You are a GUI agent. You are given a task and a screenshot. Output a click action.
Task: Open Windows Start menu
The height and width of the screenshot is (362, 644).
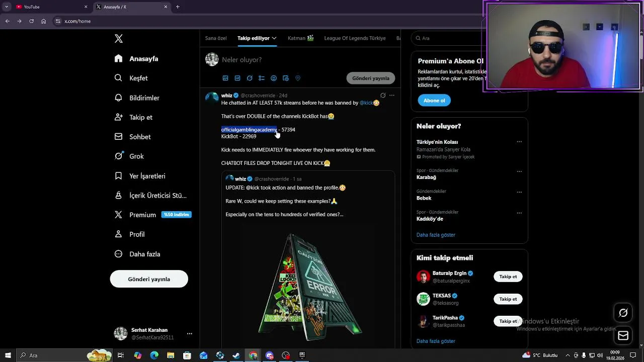point(8,355)
